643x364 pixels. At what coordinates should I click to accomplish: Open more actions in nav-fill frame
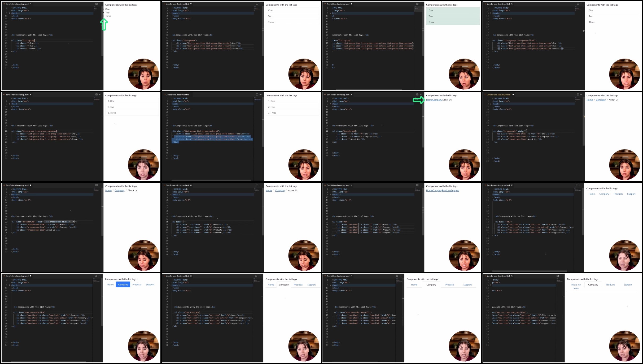[x=401, y=276]
